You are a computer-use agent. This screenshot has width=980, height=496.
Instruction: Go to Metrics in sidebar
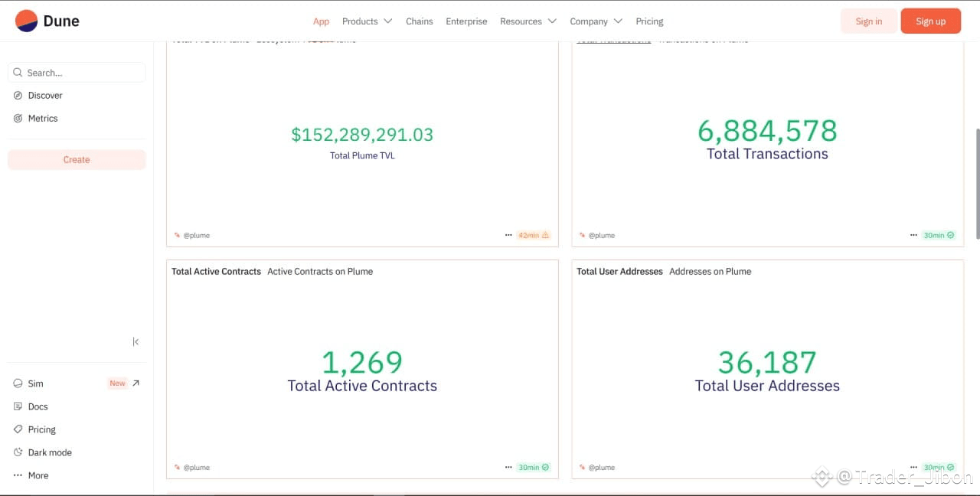coord(43,119)
